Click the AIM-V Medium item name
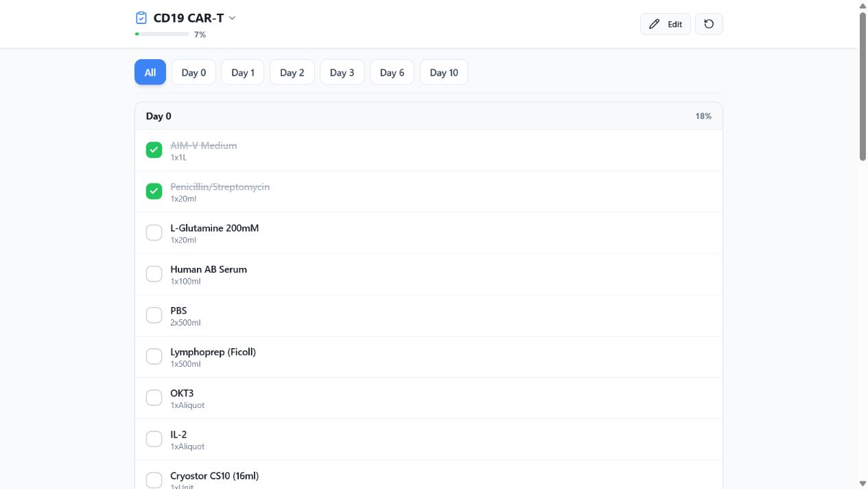868x489 pixels. (x=204, y=146)
